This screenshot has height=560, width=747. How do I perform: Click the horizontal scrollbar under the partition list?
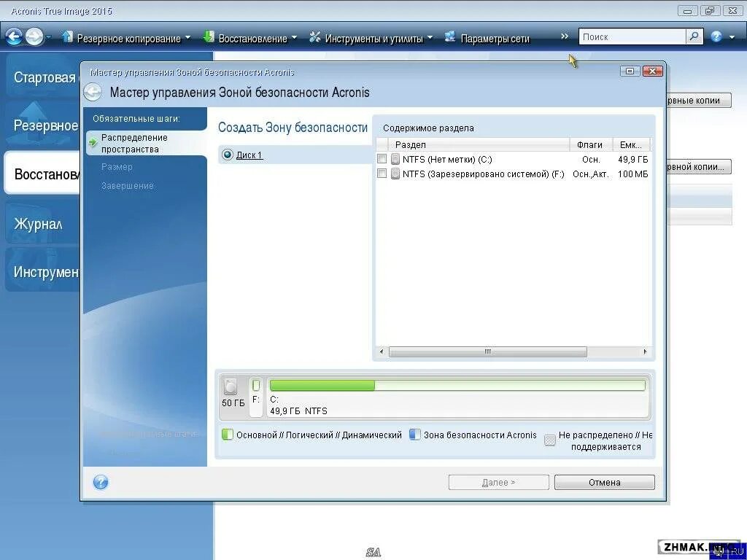point(487,351)
